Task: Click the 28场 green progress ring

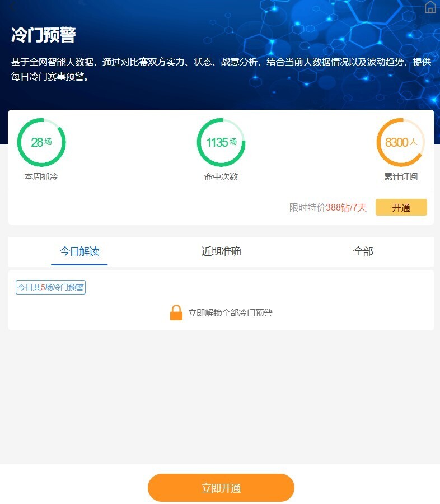Action: [41, 142]
